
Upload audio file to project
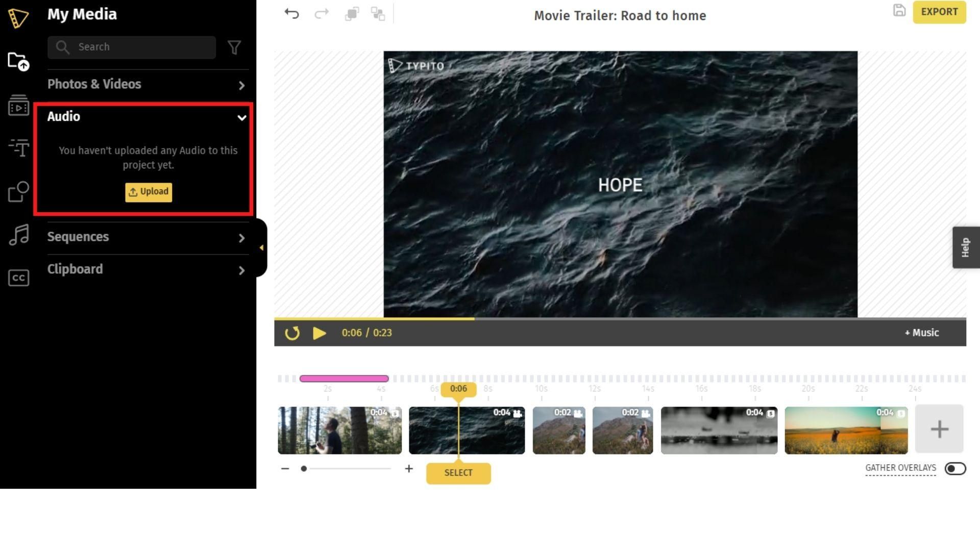[148, 192]
